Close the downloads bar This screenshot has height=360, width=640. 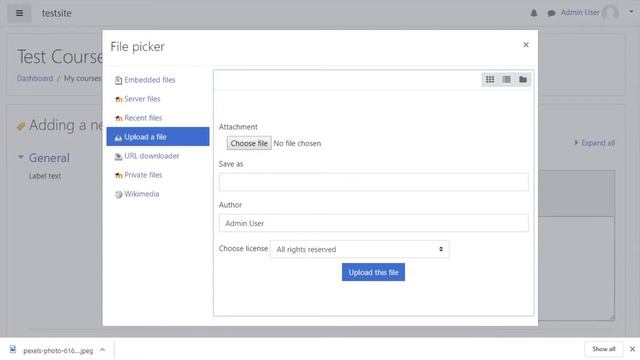click(x=632, y=349)
